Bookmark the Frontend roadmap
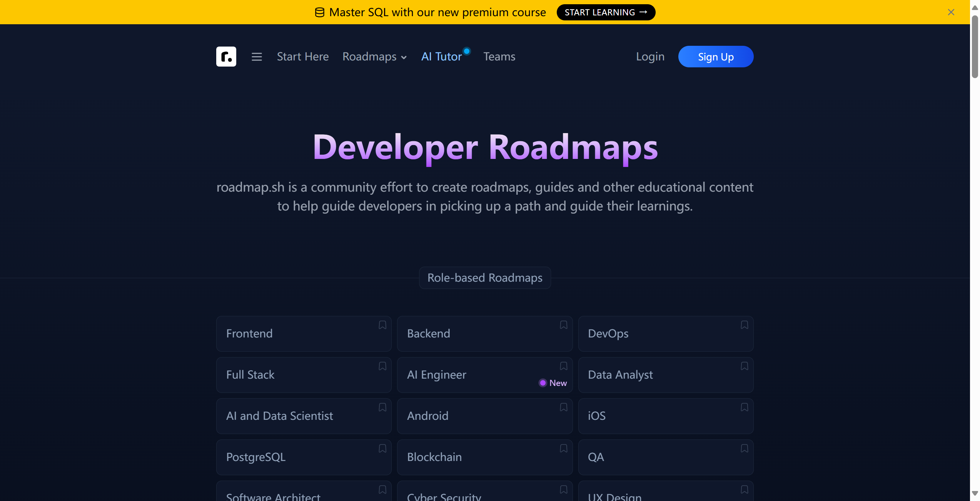 382,325
